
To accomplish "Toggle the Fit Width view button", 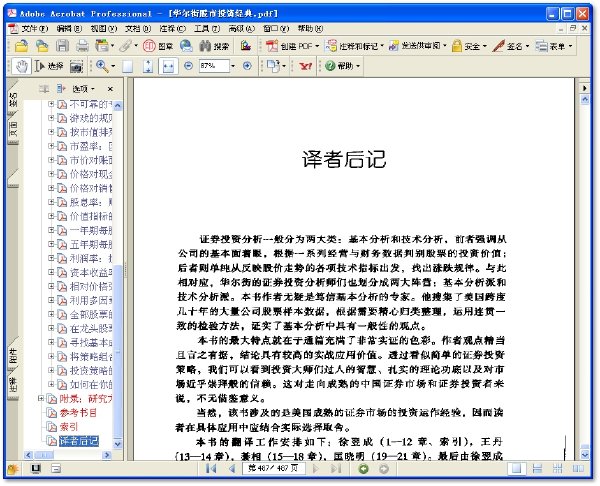I will pyautogui.click(x=168, y=66).
